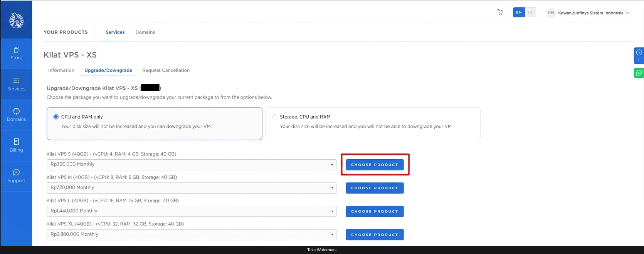Screen dimensions: 644x254
Task: Select the CPU and RAM only option
Action: pos(56,117)
